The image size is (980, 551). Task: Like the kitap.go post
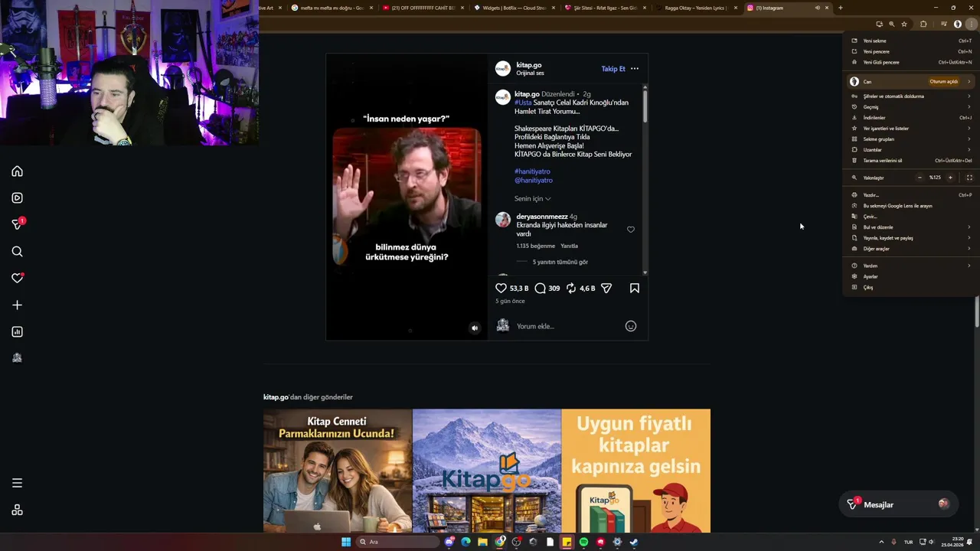[501, 289]
